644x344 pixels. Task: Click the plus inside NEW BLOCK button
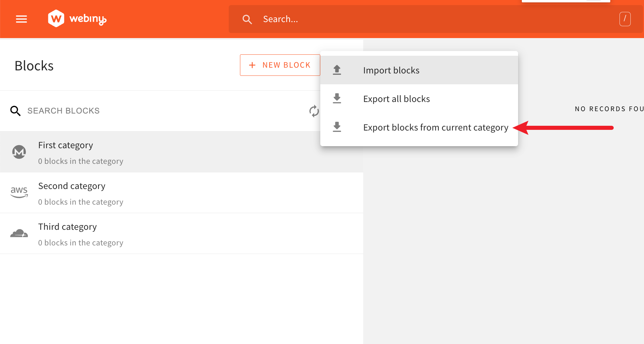(x=252, y=65)
